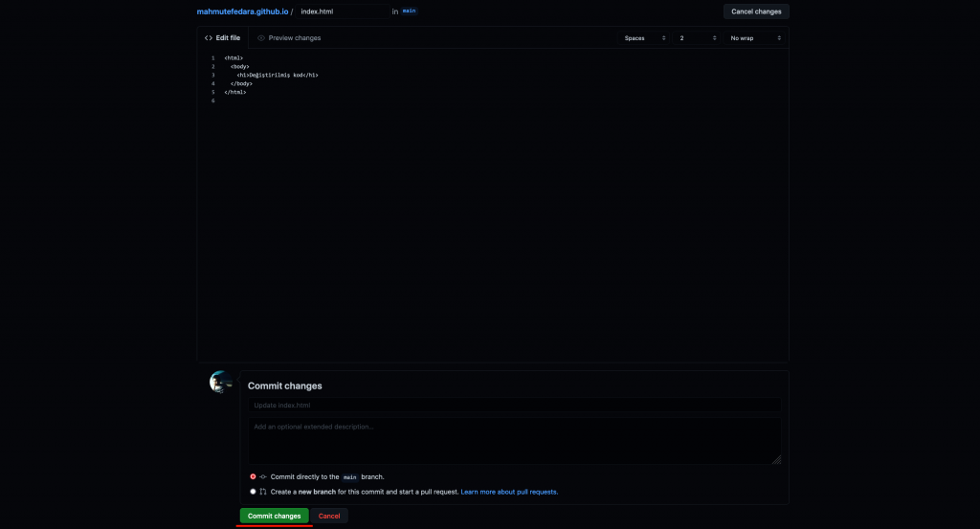The height and width of the screenshot is (529, 980).
Task: Click line number 6 in the gutter
Action: pyautogui.click(x=213, y=100)
